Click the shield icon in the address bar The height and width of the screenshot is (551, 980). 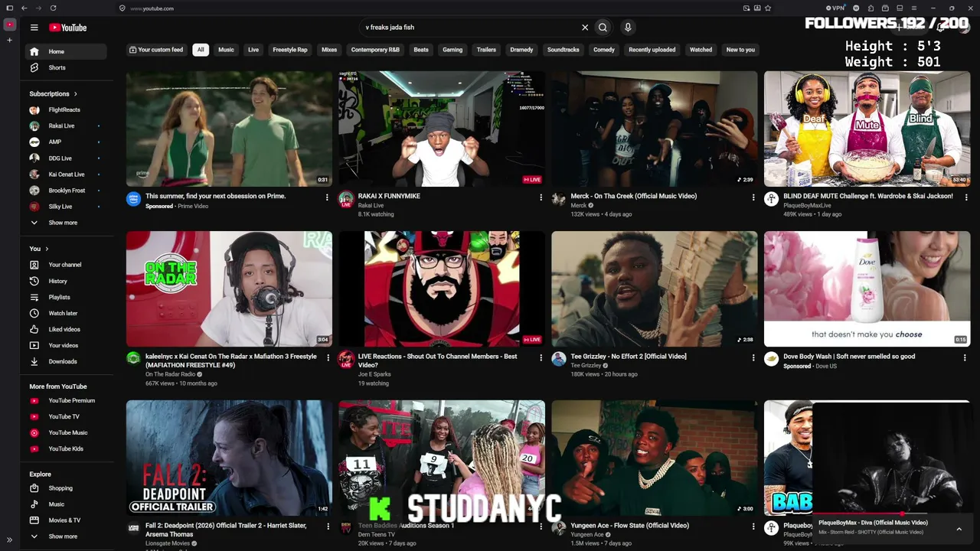122,8
